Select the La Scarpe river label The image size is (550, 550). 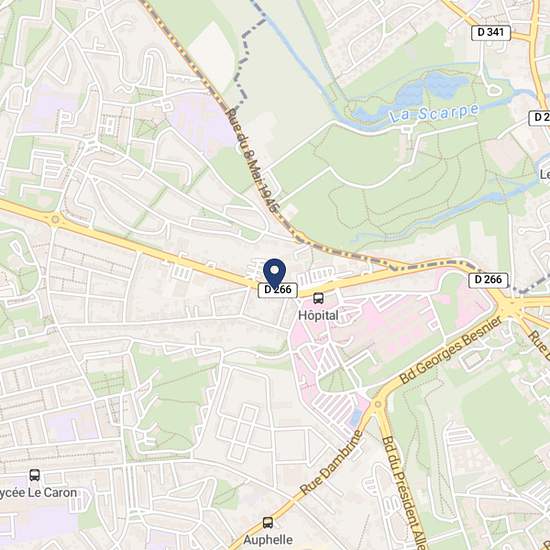point(434,114)
